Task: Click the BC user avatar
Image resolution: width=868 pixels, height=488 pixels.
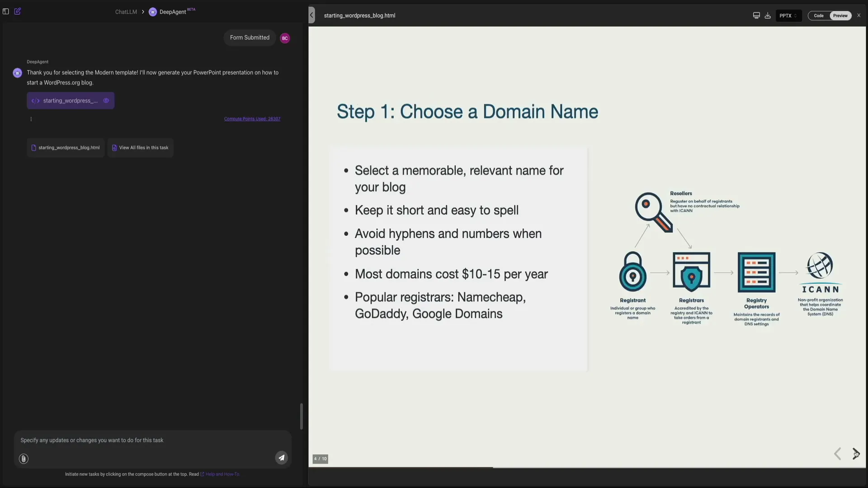Action: [285, 38]
